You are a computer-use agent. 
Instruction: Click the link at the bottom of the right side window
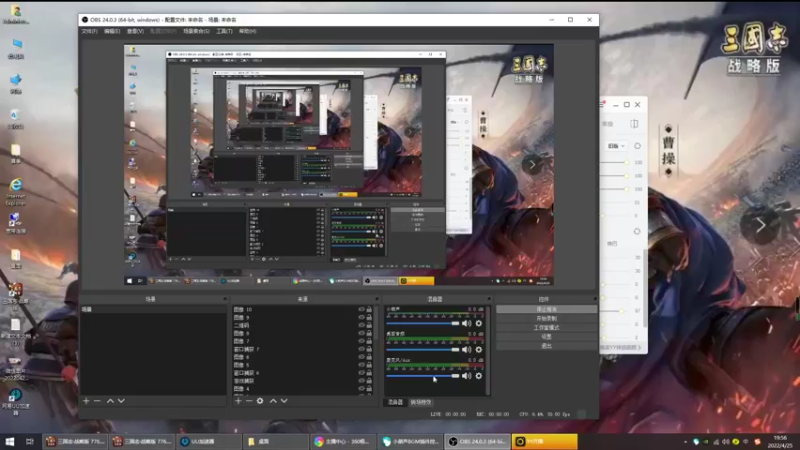tap(620, 347)
